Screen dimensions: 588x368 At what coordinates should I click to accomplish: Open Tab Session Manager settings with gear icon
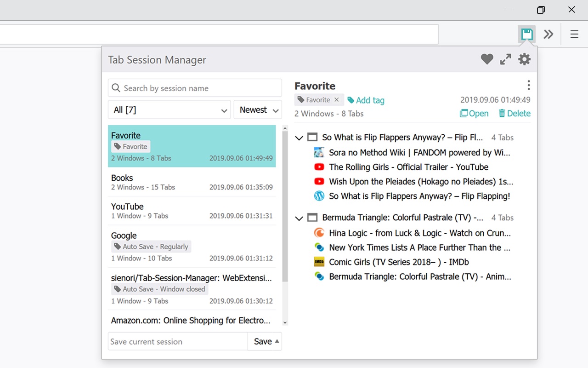[x=524, y=59]
